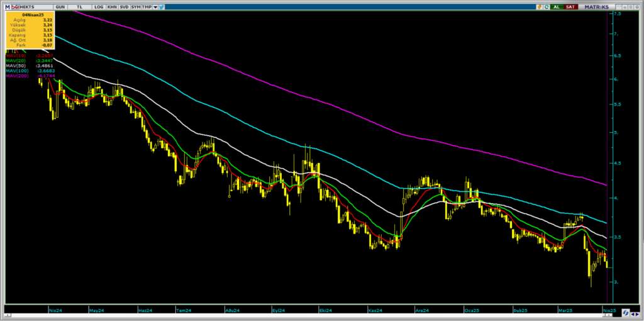
Task: Click the blue refresh icon below the price axis
Action: (625, 312)
